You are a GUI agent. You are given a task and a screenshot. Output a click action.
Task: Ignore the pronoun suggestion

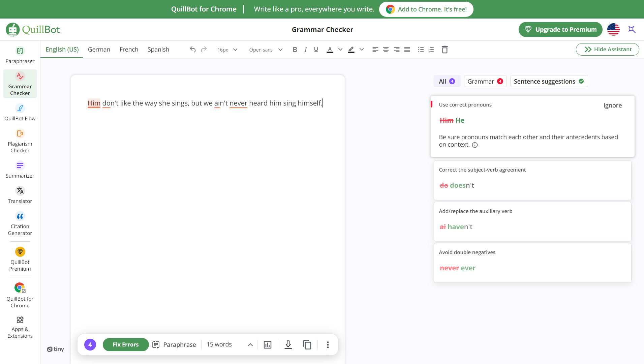(612, 105)
